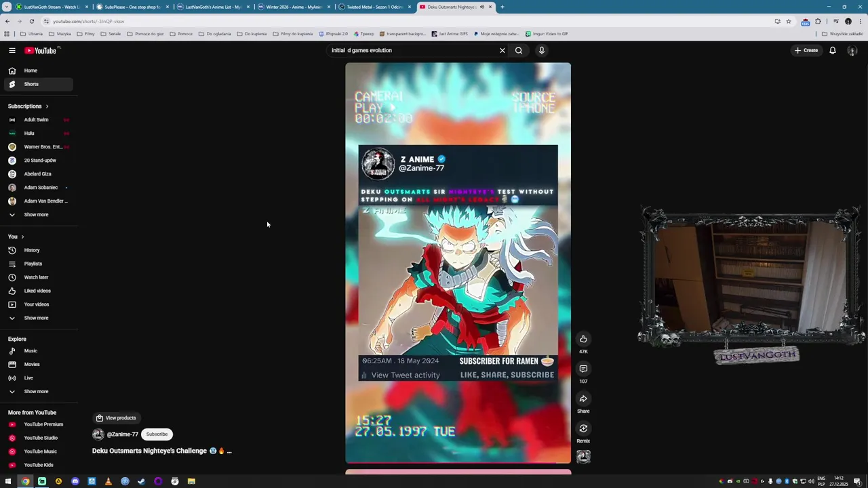
Task: Reload the page
Action: 31,22
